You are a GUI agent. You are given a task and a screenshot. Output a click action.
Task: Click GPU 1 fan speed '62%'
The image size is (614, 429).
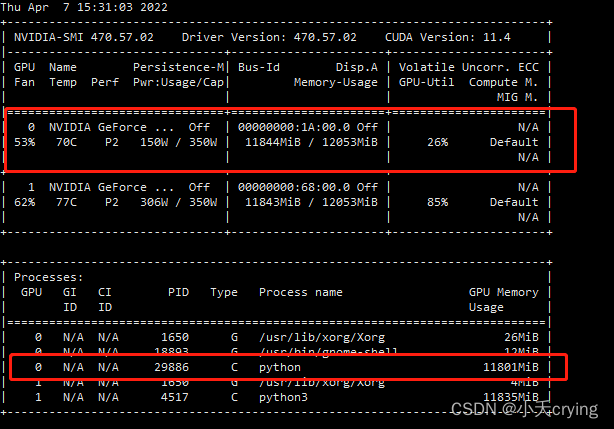click(24, 202)
